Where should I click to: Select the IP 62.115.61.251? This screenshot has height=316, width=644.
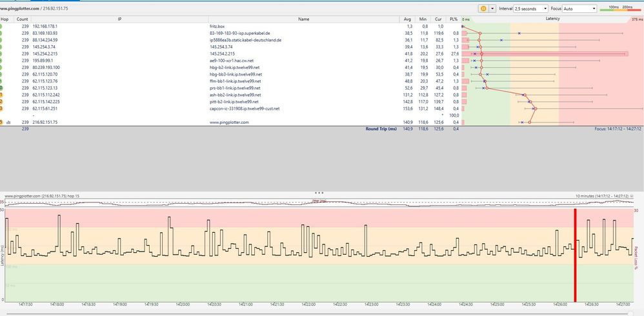(x=45, y=108)
